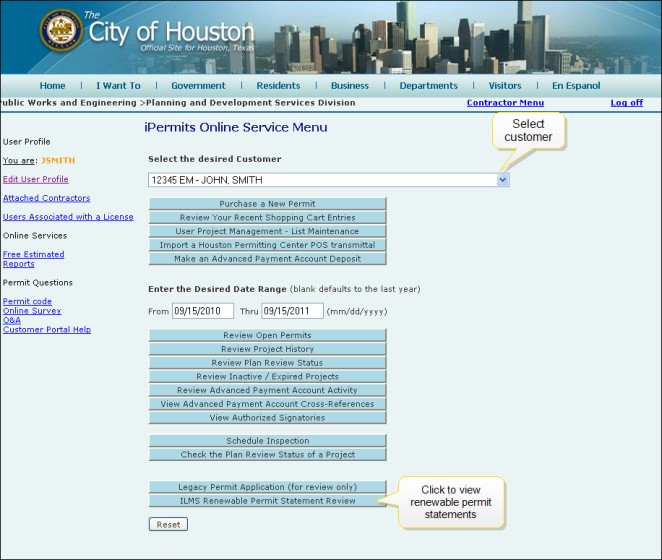Click the Reset button
This screenshot has height=560, width=662.
pos(168,525)
